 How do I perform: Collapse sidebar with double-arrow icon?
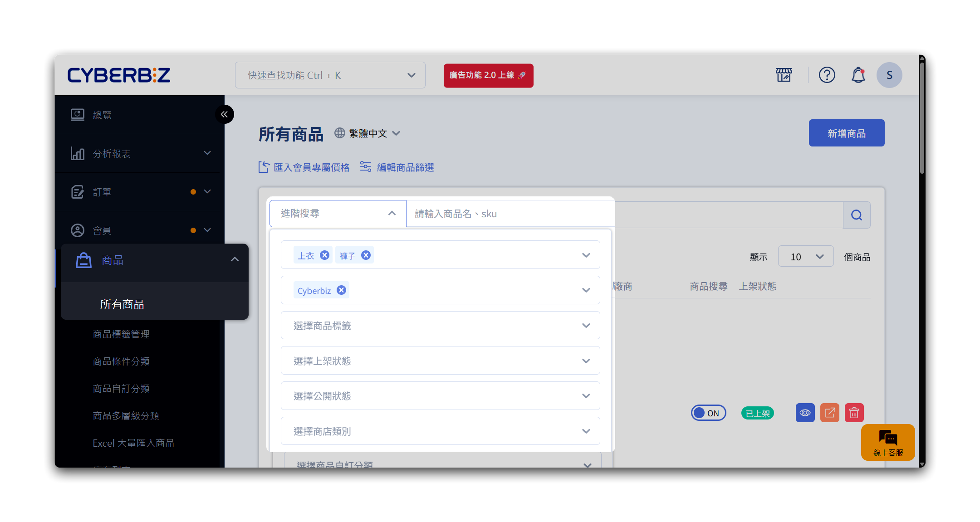pyautogui.click(x=225, y=114)
